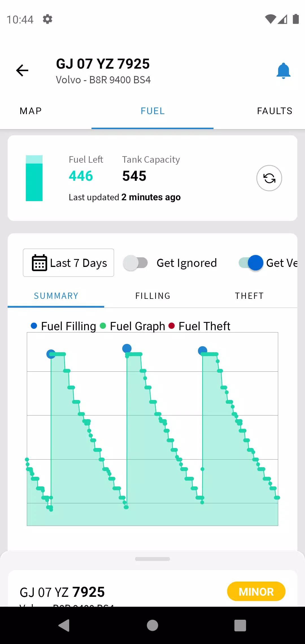305x644 pixels.
Task: Tap the calendar icon in date selector
Action: tap(39, 263)
